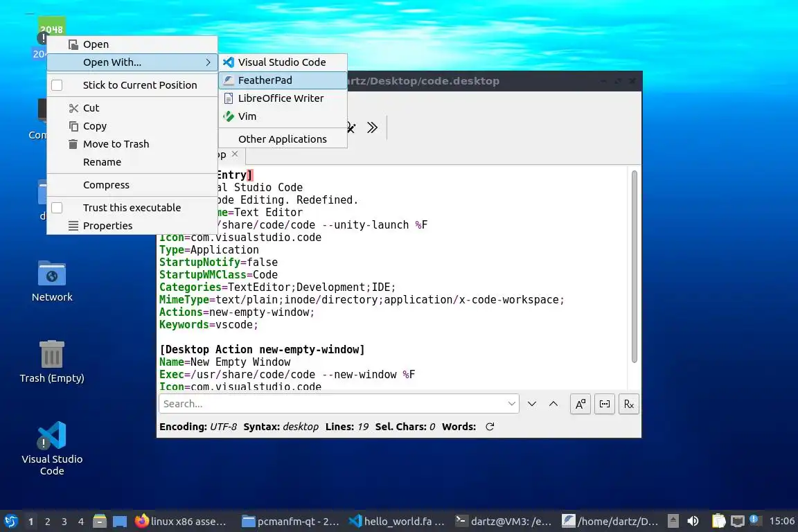
Task: Open file with Vim
Action: [283, 116]
